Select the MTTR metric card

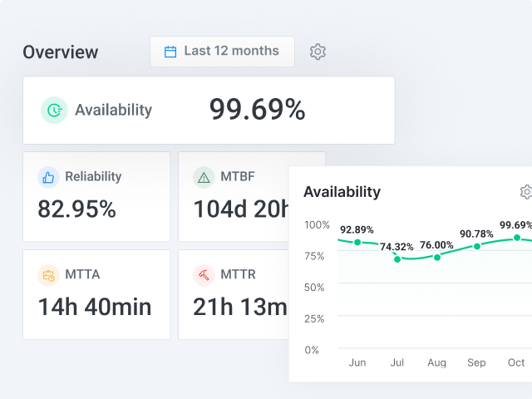233,294
